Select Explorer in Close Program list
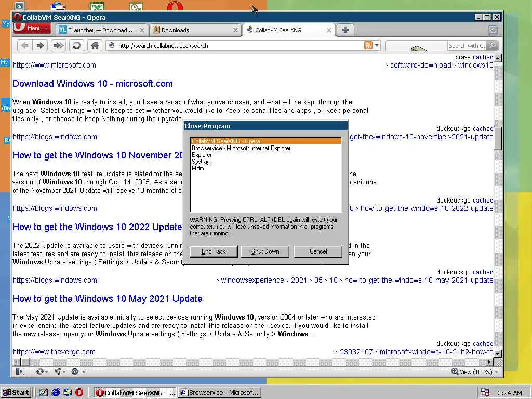Screen dimensions: 532x399 click(266, 155)
